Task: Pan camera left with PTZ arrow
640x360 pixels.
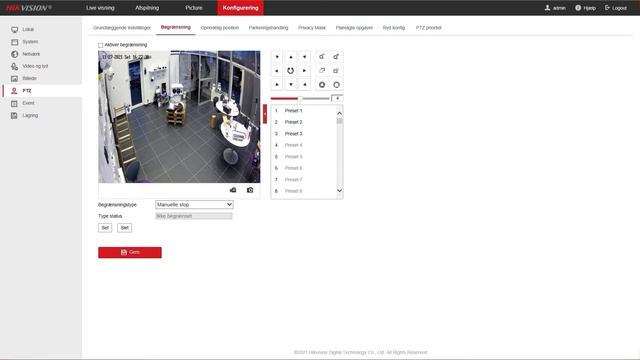Action: pos(277,71)
